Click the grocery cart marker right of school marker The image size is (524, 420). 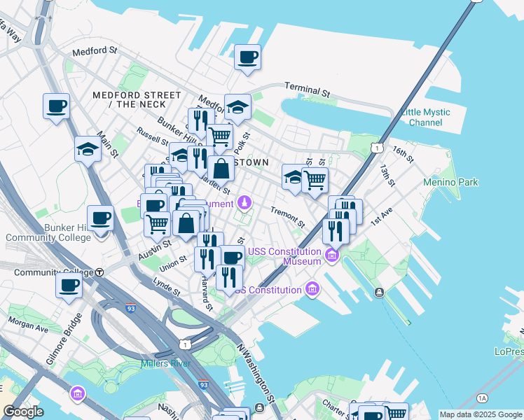point(315,179)
